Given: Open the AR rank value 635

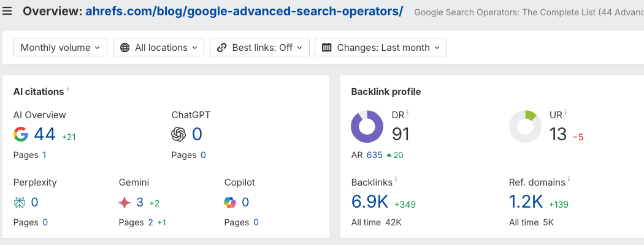Looking at the screenshot, I should [375, 155].
